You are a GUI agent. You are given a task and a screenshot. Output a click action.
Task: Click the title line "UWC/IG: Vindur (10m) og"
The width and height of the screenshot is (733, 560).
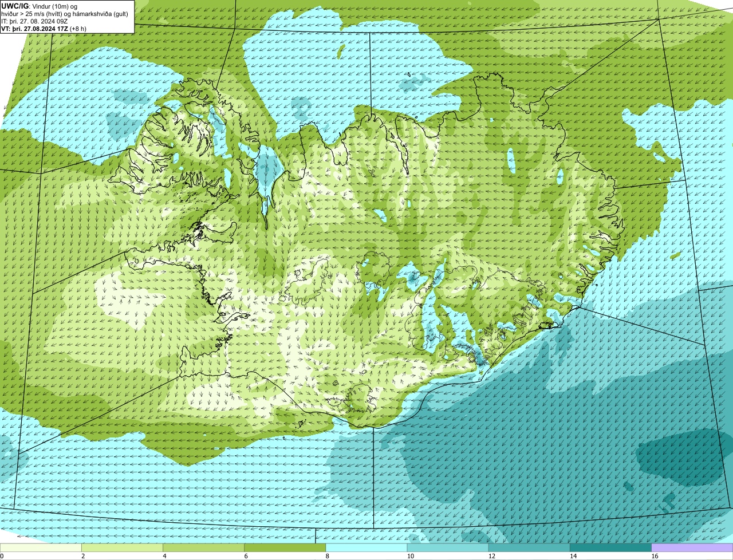click(39, 6)
